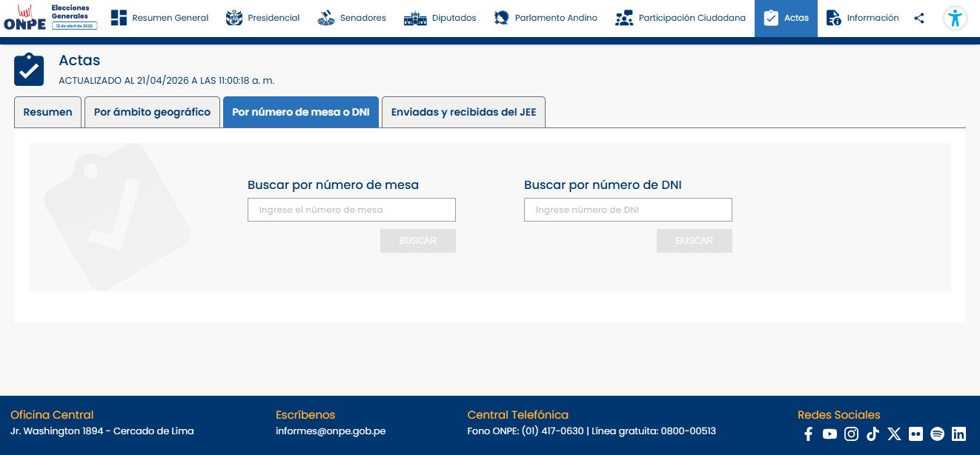980x455 pixels.
Task: Switch to the Resumen tab
Action: pos(47,113)
